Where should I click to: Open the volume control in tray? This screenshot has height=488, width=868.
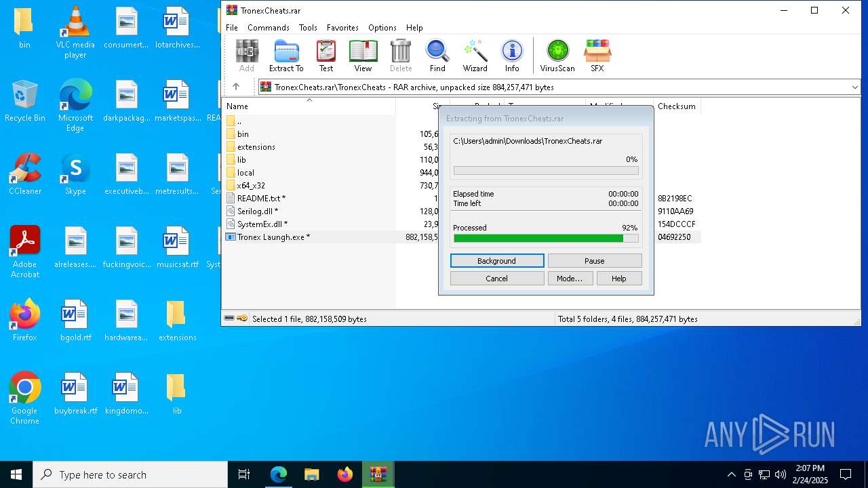(x=781, y=474)
